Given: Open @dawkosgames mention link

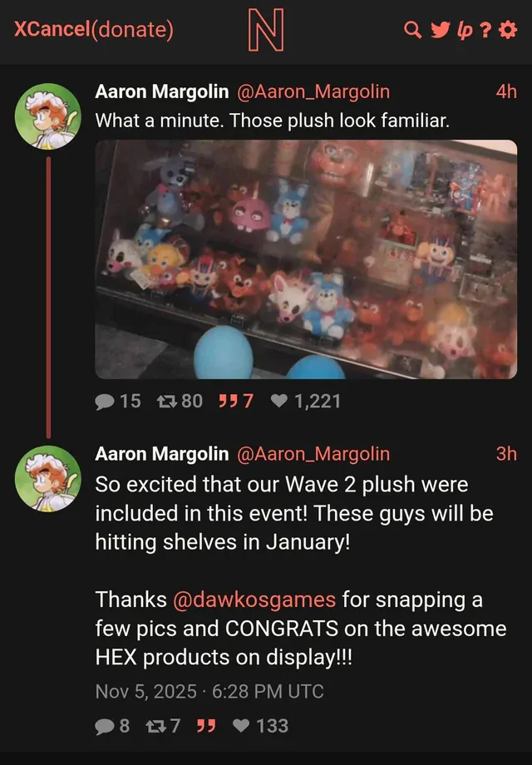Looking at the screenshot, I should (x=254, y=600).
